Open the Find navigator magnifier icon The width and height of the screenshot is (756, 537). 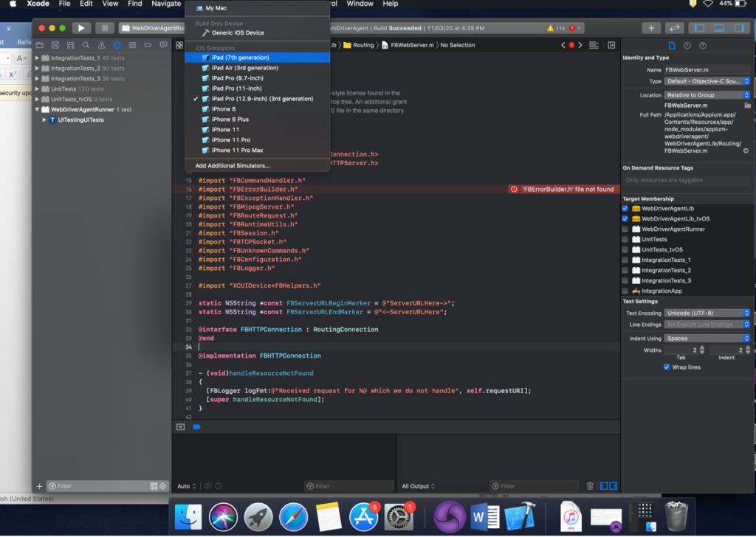click(x=86, y=45)
